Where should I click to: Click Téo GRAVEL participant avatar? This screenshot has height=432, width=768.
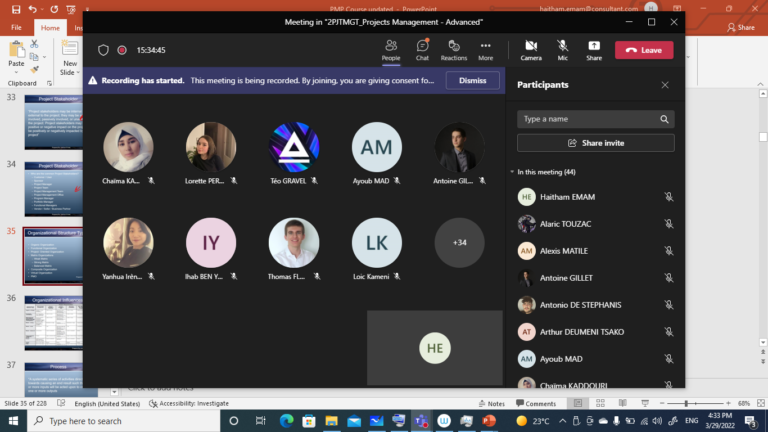(x=294, y=147)
